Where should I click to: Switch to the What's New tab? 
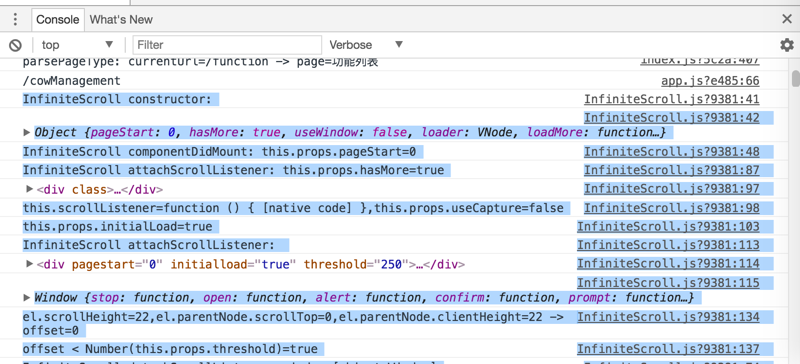point(121,20)
